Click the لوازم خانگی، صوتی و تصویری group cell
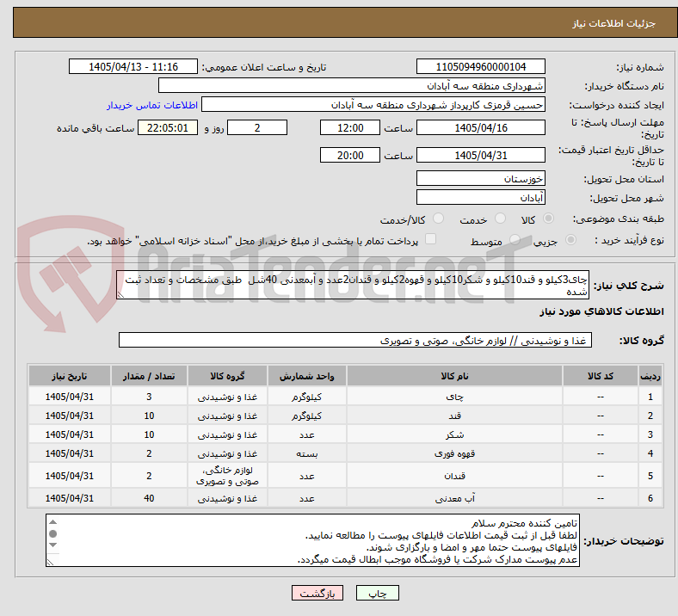This screenshot has width=678, height=616. tap(227, 476)
